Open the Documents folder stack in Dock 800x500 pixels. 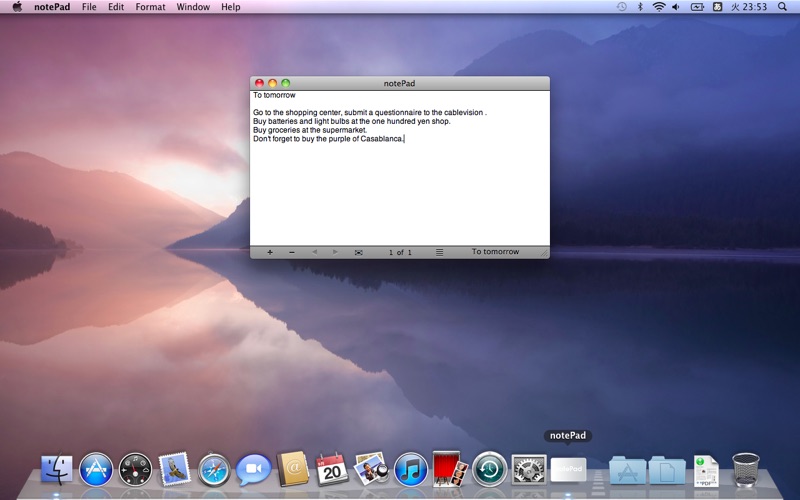[667, 470]
